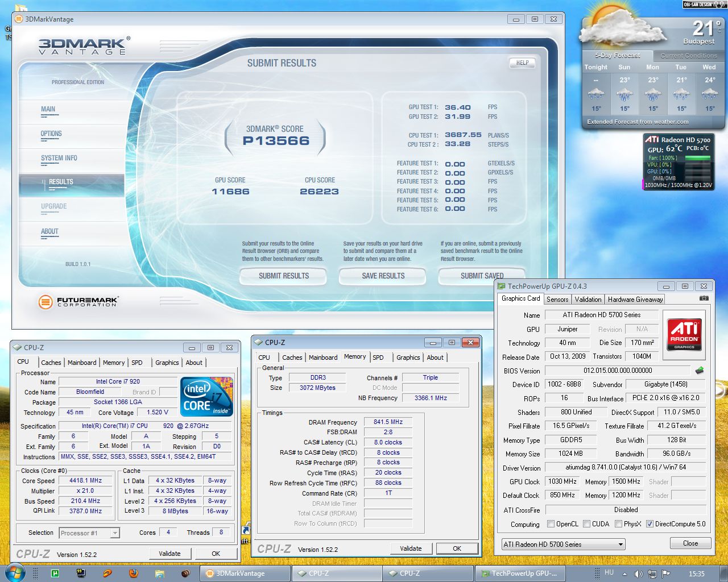Click the ATI Radeon logo in GPU-Z
The width and height of the screenshot is (728, 582).
pos(684,334)
